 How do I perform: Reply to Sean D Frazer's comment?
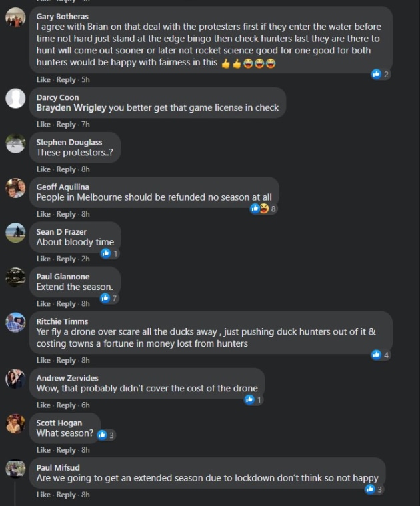click(66, 259)
